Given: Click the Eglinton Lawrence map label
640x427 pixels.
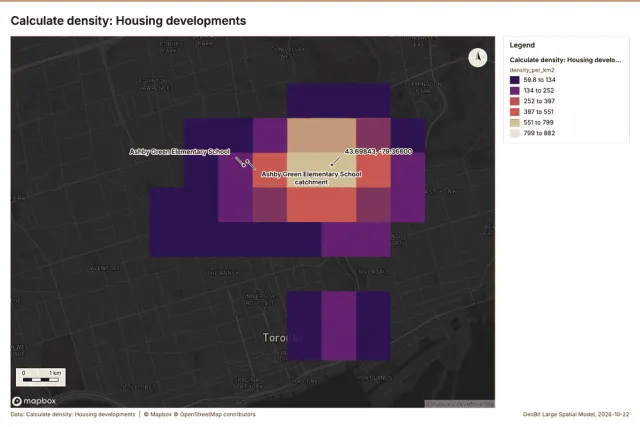Looking at the screenshot, I should [x=155, y=85].
